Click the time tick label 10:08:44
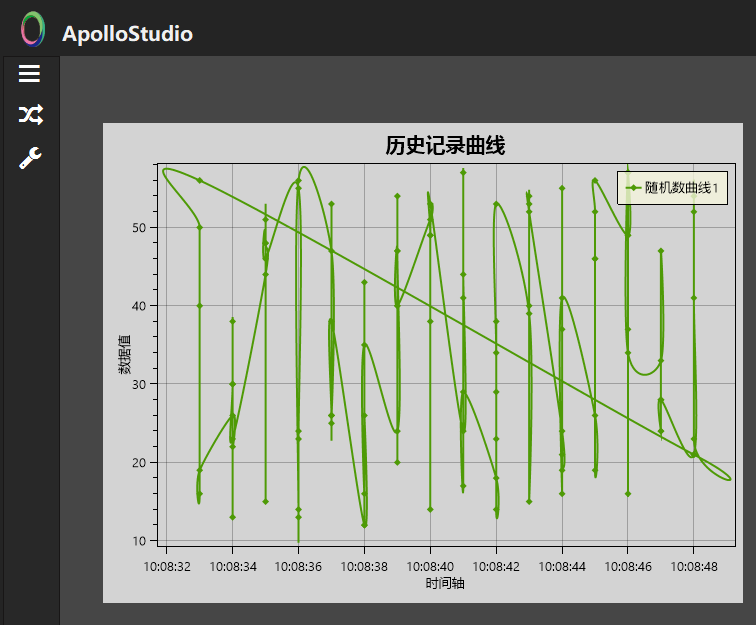 point(562,567)
